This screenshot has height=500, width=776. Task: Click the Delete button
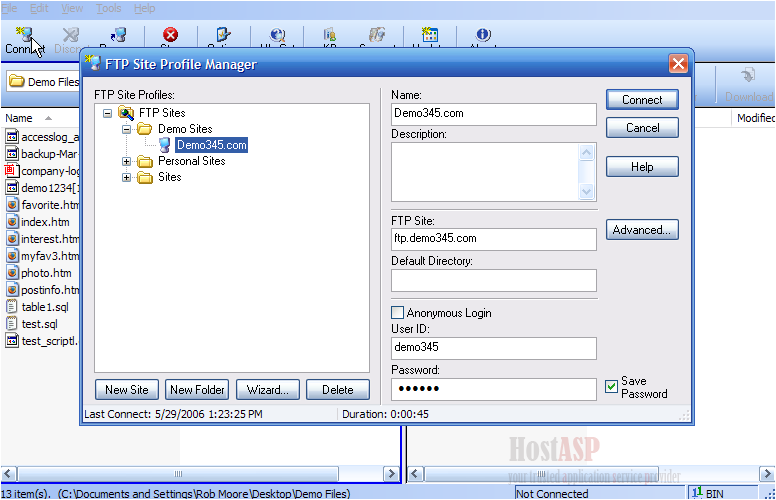pos(338,390)
